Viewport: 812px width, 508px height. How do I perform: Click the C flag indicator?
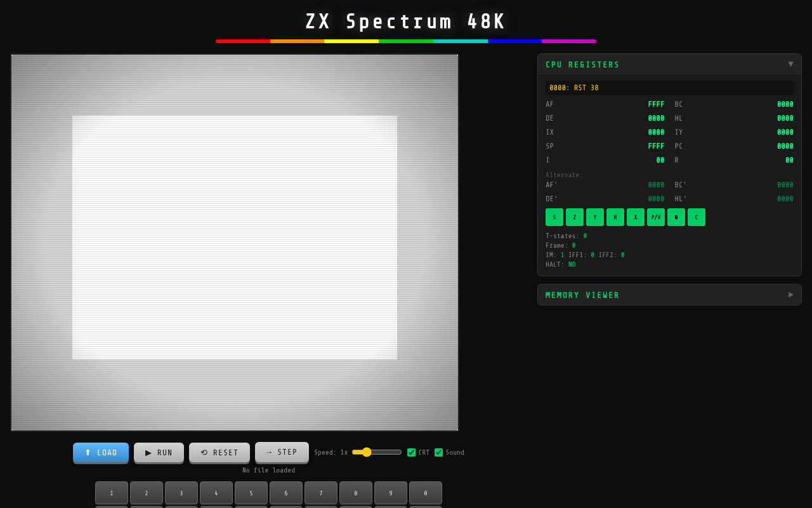[x=697, y=217]
